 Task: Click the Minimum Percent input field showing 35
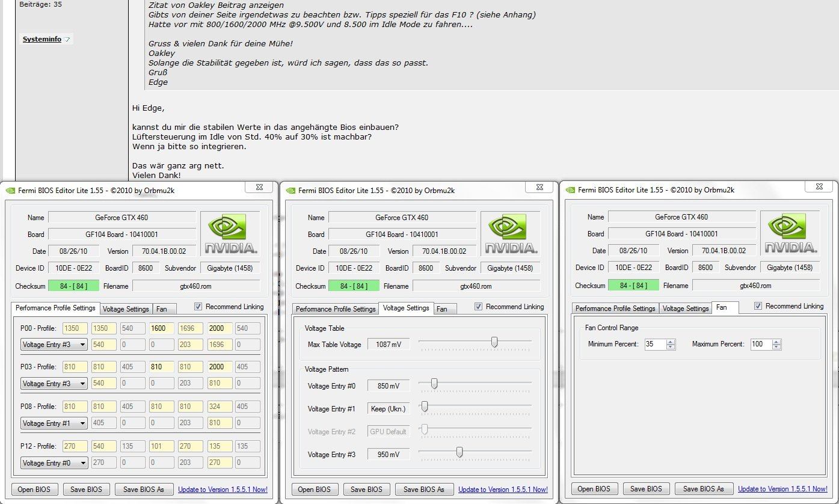655,345
